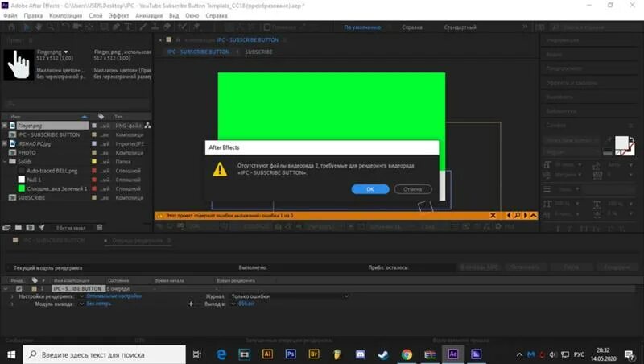Click the New Folder icon in Project panel
Viewport: 644px width, 364px height.
19,227
